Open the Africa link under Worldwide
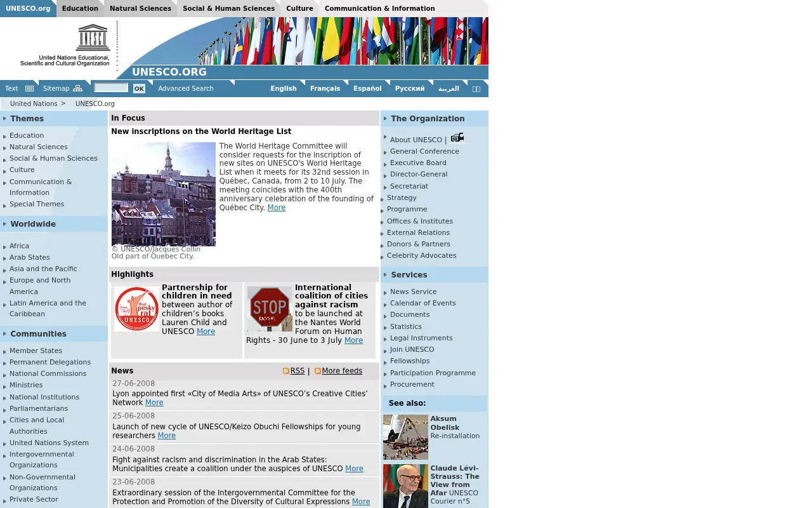Viewport: 812px width, 508px height. coord(19,246)
